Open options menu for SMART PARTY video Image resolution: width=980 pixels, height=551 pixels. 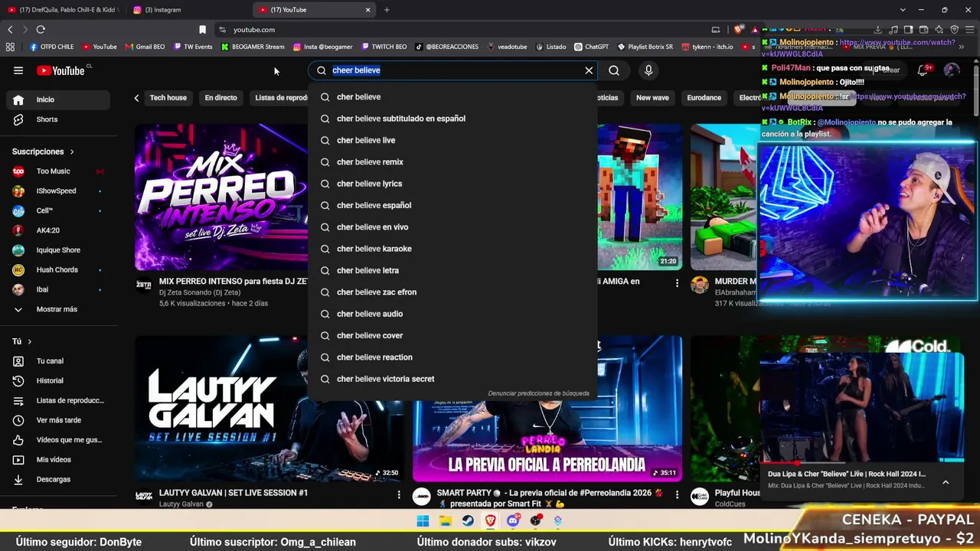677,494
